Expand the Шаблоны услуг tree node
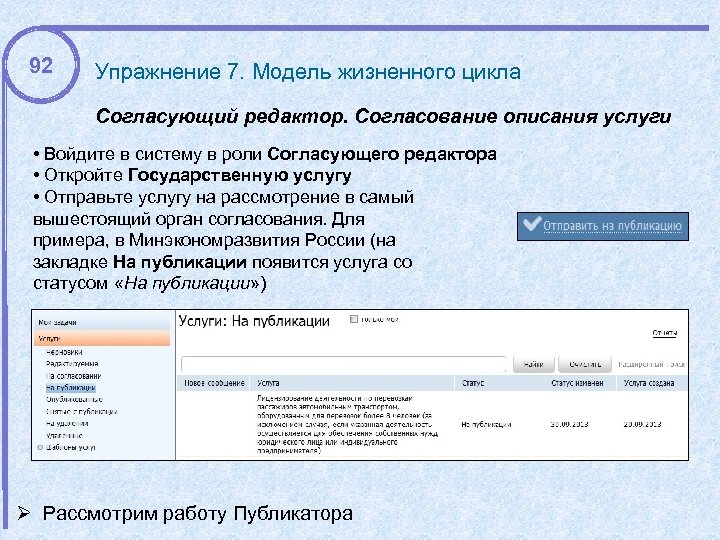Viewport: 720px width, 540px height. tap(40, 447)
